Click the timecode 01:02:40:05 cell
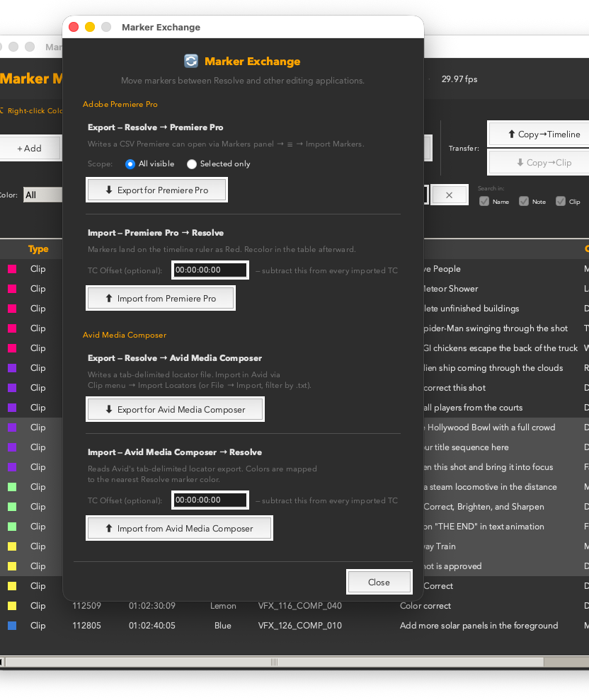The height and width of the screenshot is (700, 589). point(151,626)
